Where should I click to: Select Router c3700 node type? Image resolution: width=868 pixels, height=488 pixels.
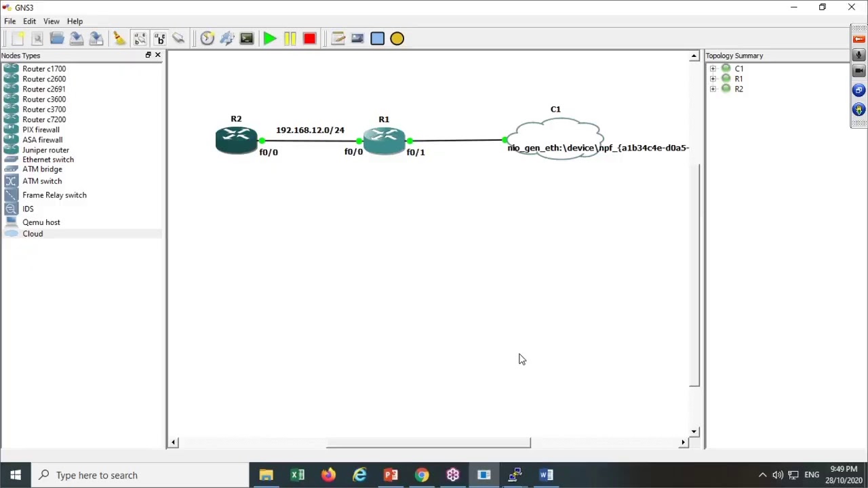pyautogui.click(x=44, y=109)
